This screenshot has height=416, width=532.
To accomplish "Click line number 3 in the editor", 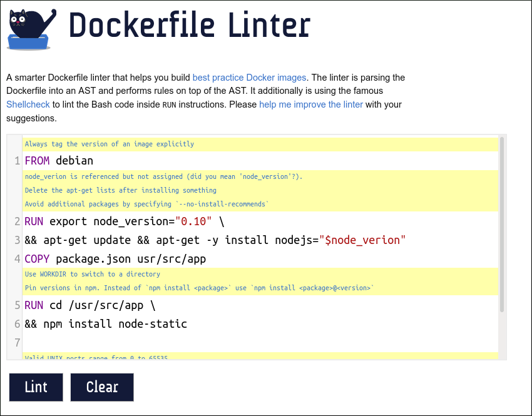I will click(x=17, y=240).
